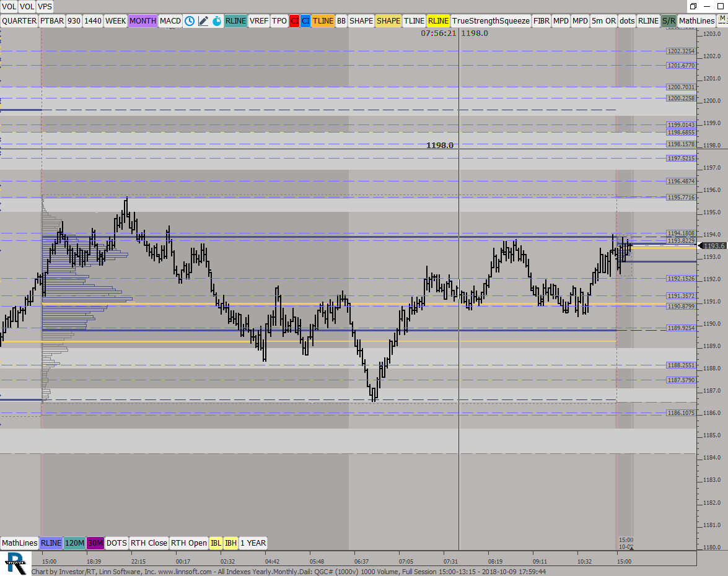
Task: Click the VOL button beside VPS
Action: pyautogui.click(x=27, y=6)
